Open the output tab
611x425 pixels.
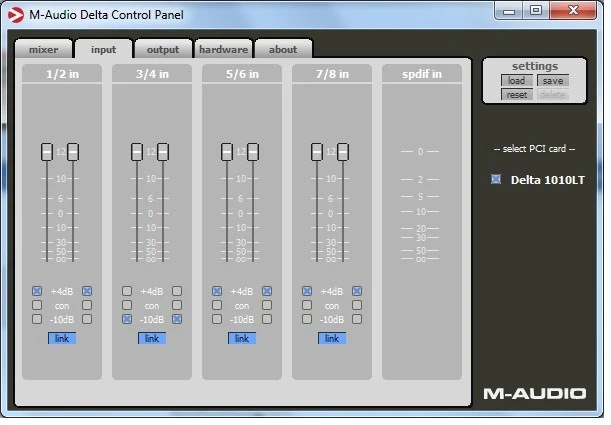tap(163, 49)
